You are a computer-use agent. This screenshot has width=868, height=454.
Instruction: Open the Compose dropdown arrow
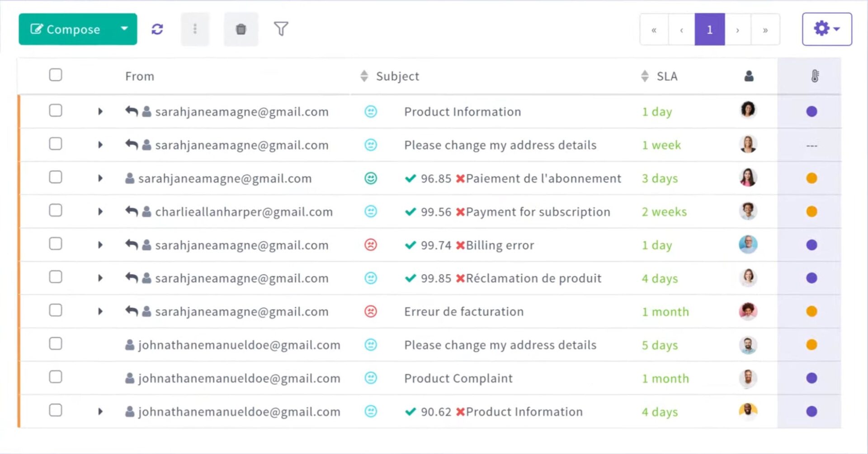pyautogui.click(x=124, y=28)
